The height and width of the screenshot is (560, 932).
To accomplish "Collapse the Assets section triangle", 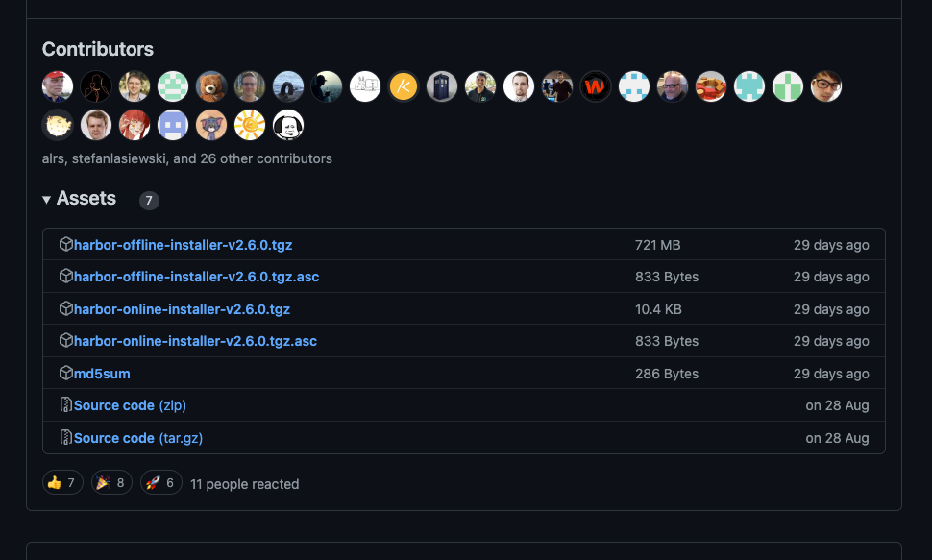I will point(46,200).
